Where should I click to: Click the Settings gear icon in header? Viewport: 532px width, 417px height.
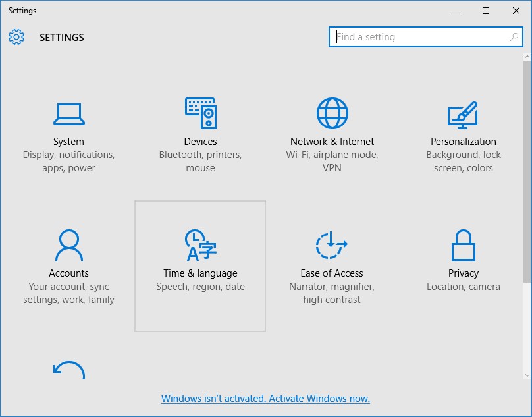[x=16, y=37]
